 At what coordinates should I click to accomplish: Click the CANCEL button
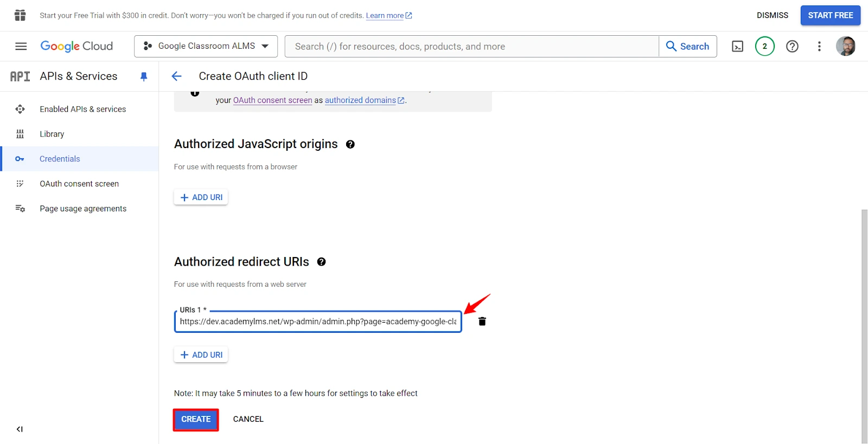point(248,419)
